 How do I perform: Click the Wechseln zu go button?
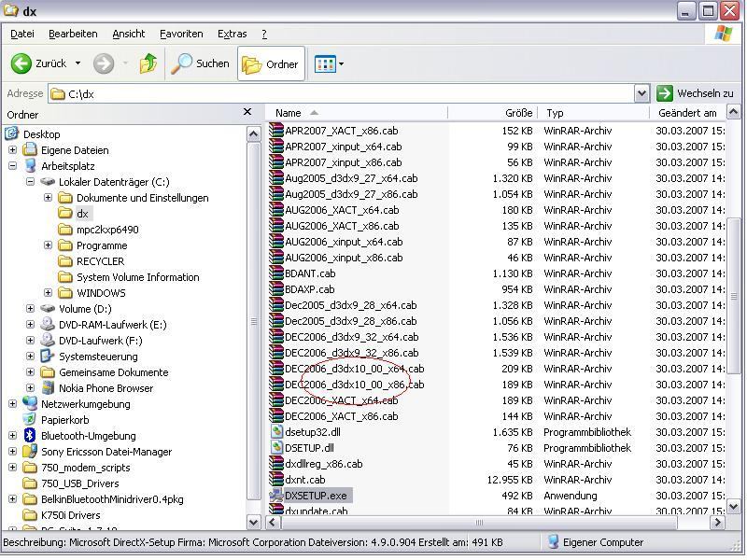point(695,94)
